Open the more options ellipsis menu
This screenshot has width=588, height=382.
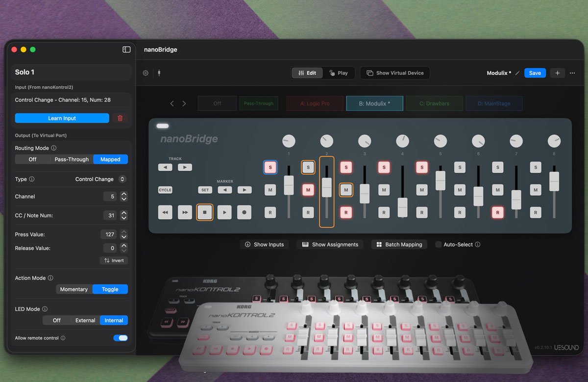click(x=572, y=73)
